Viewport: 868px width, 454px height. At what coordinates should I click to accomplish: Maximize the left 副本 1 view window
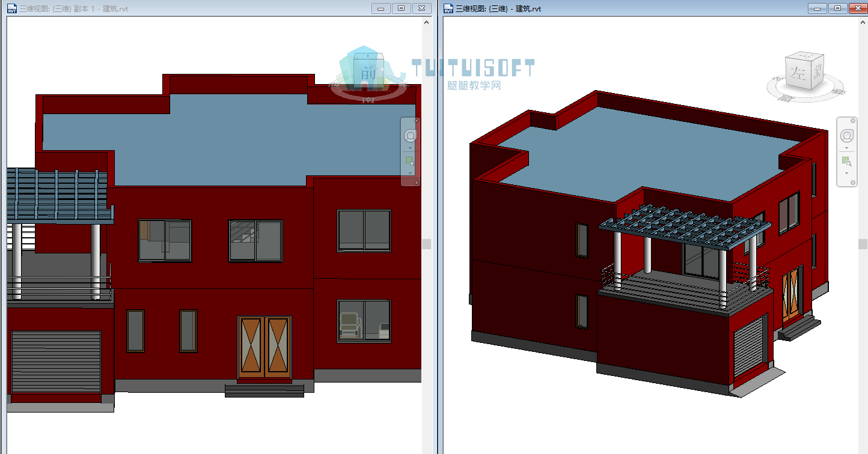tap(401, 8)
